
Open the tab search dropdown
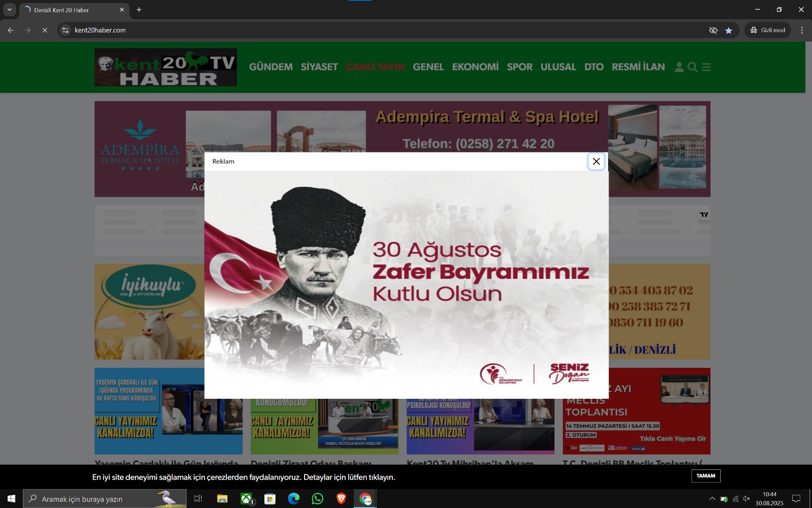[x=9, y=10]
